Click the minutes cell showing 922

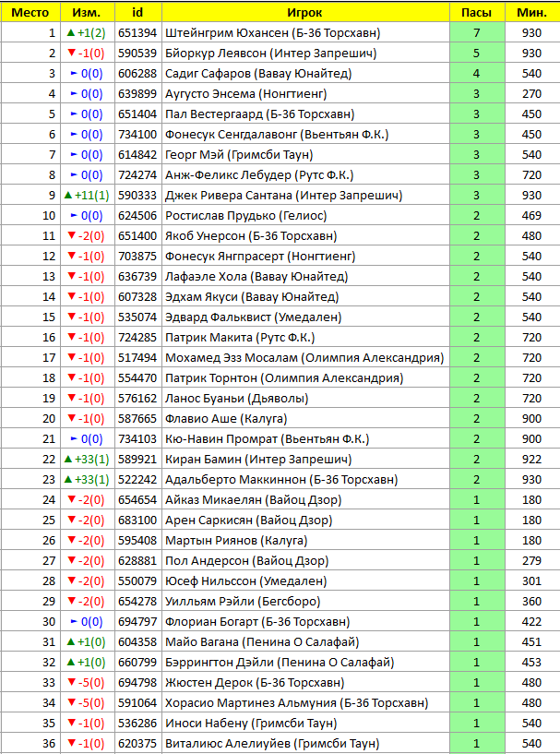(x=532, y=460)
